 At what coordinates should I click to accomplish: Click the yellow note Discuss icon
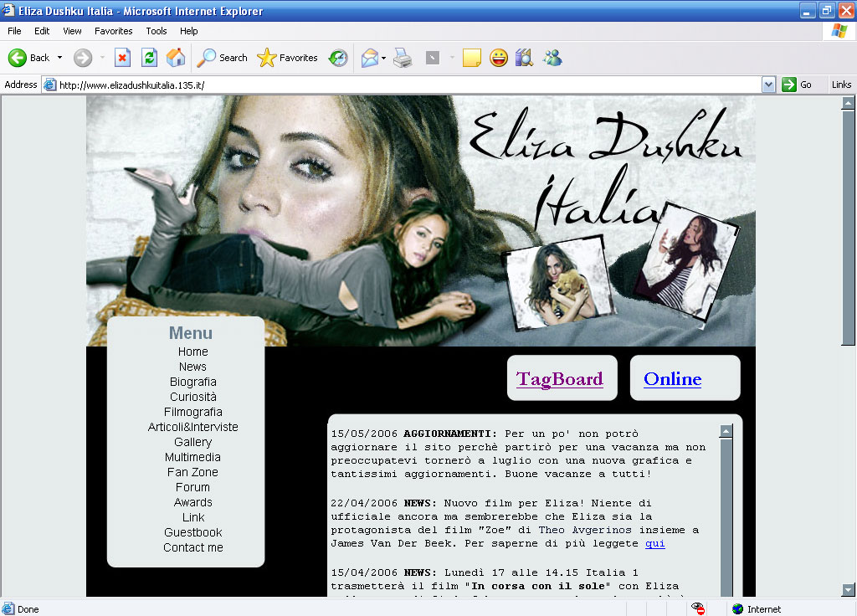tap(472, 58)
